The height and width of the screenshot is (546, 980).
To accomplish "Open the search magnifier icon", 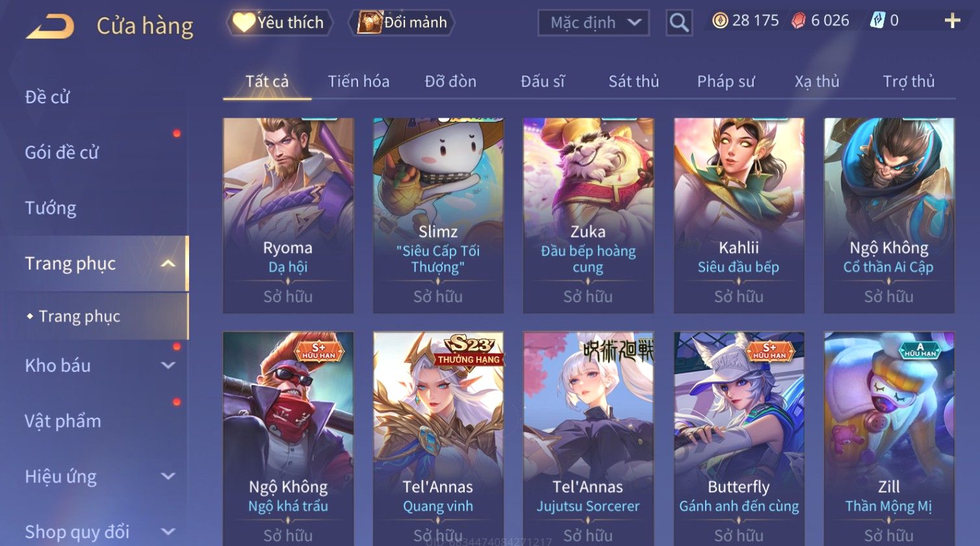I will point(679,23).
